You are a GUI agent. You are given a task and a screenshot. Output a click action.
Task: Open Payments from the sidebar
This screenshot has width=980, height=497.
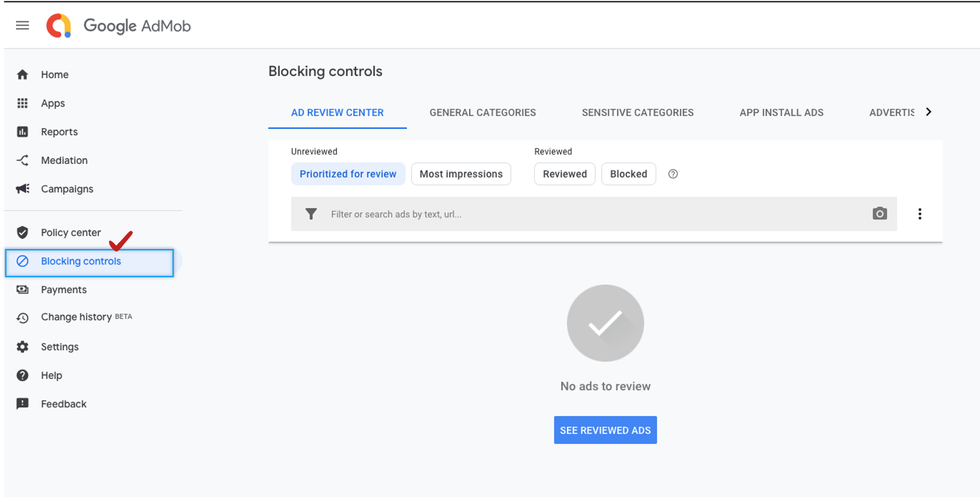[x=63, y=290]
